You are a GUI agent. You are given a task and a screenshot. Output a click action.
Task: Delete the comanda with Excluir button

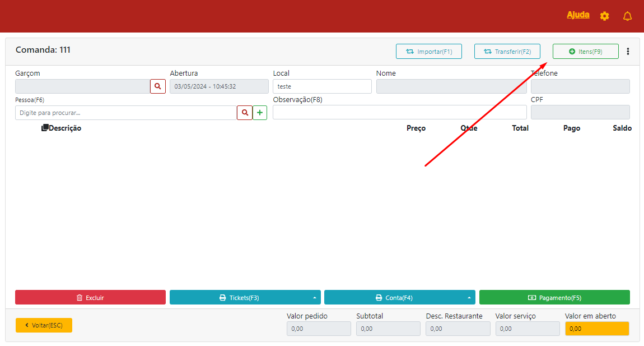[x=90, y=298]
